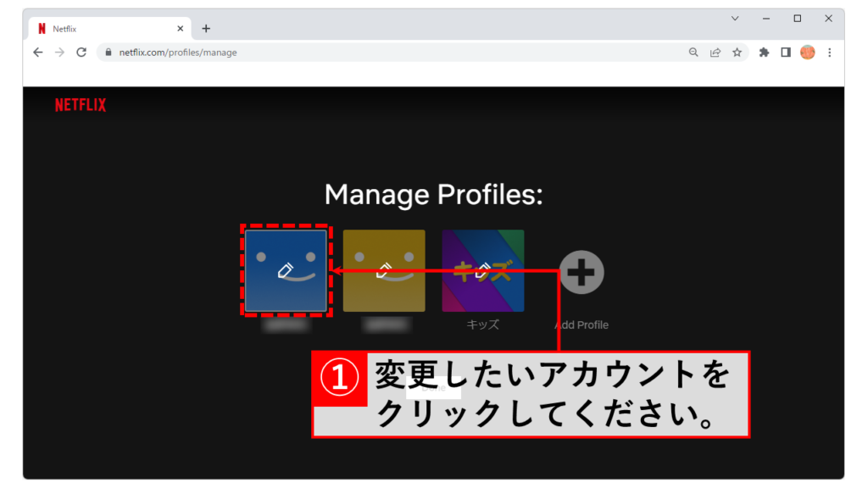Screen dimensions: 868x488
Task: Open the Chrome profile avatar menu
Action: (807, 53)
